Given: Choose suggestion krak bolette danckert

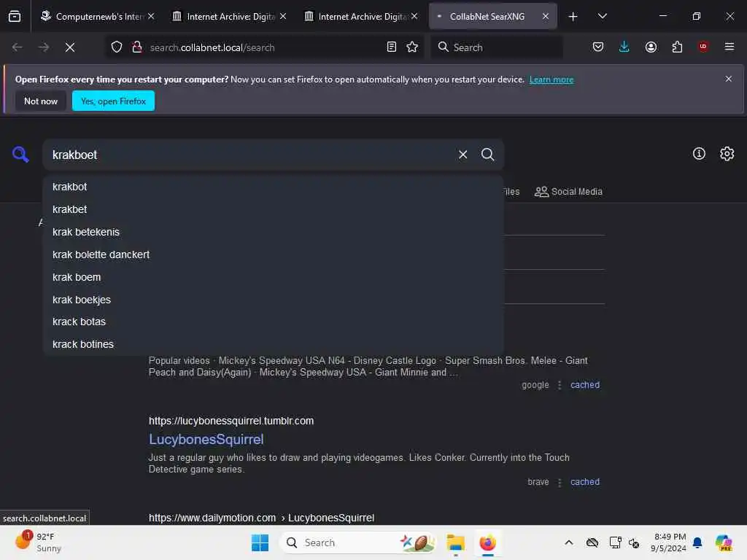Looking at the screenshot, I should (x=274, y=254).
